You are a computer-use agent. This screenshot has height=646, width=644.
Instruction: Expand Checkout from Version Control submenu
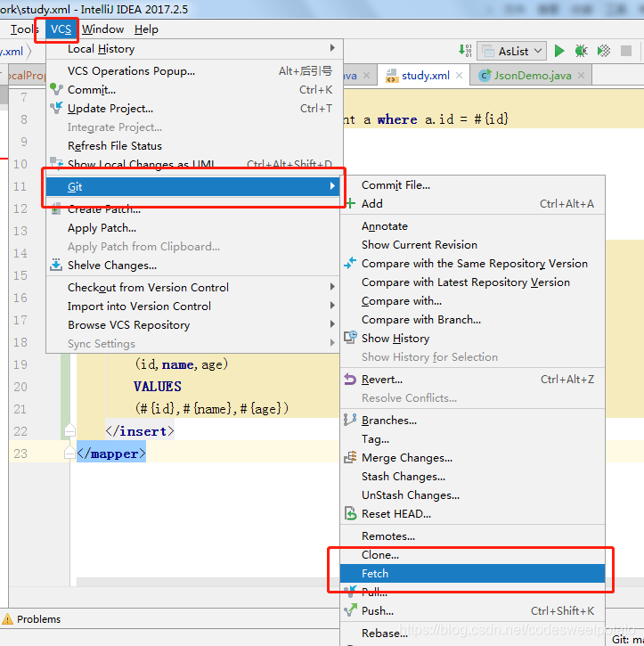tap(194, 288)
